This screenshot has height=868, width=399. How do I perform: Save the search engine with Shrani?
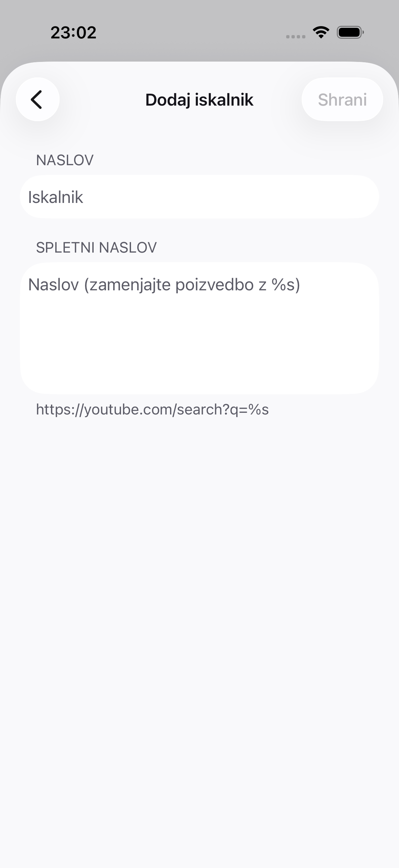[342, 99]
